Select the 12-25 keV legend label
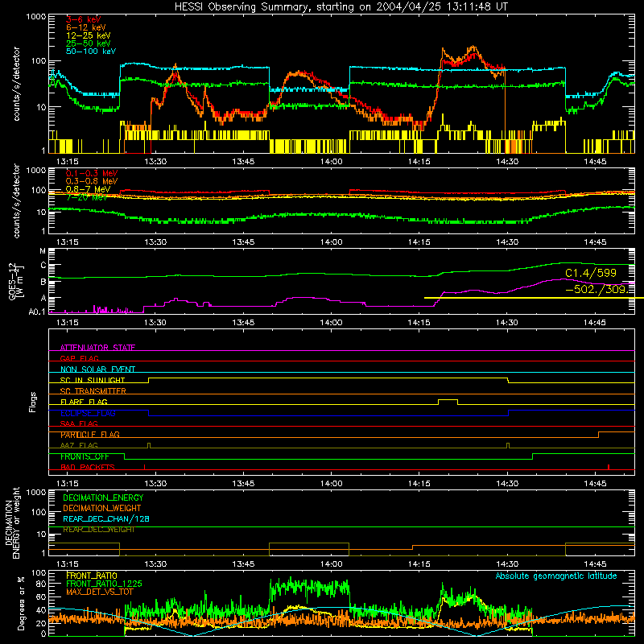This screenshot has width=644, height=644. tap(89, 35)
